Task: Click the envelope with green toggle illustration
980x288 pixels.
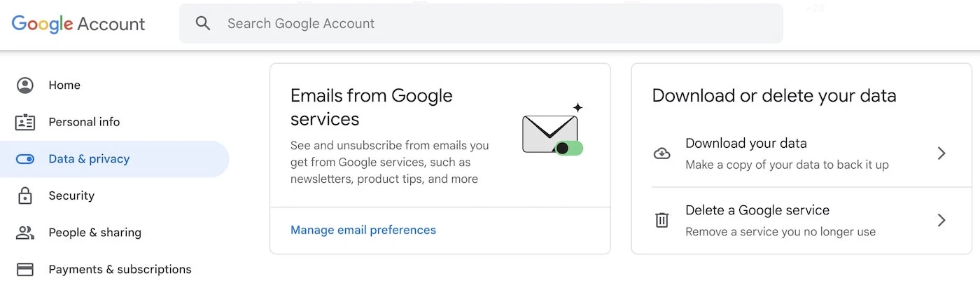Action: coord(553,131)
